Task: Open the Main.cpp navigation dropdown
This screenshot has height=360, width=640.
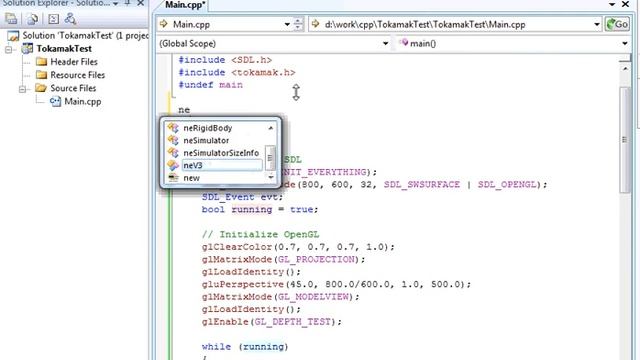Action: pos(287,24)
